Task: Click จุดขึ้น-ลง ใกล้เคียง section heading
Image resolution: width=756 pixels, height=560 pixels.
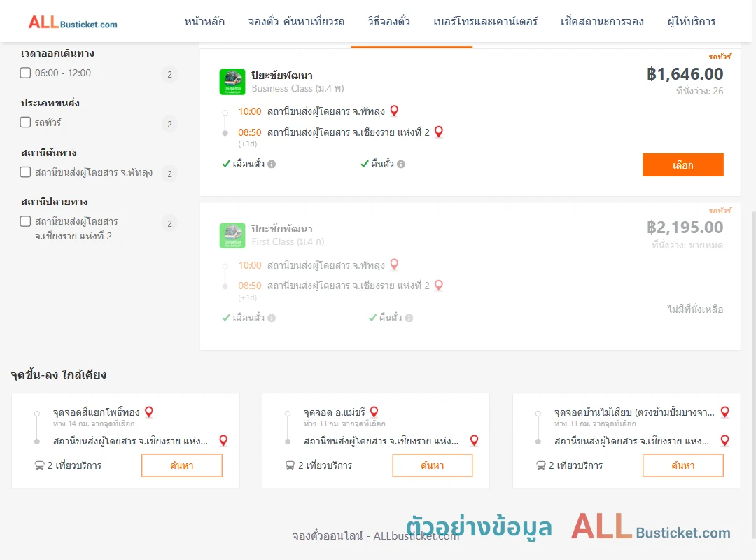Action: (x=59, y=374)
